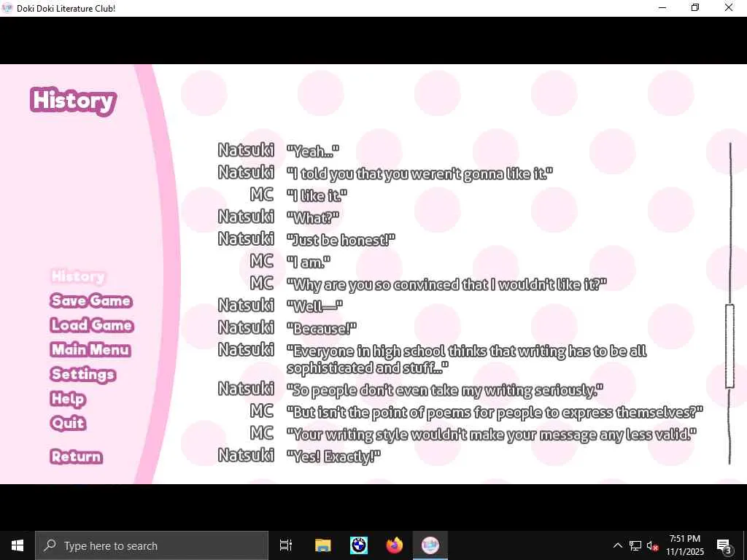Open Task View on the taskbar
The height and width of the screenshot is (560, 747).
click(x=286, y=545)
